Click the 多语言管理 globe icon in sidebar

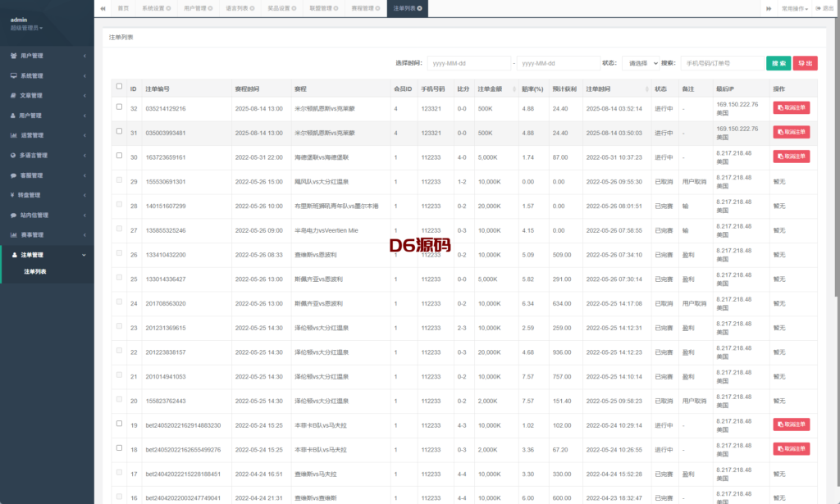[13, 155]
